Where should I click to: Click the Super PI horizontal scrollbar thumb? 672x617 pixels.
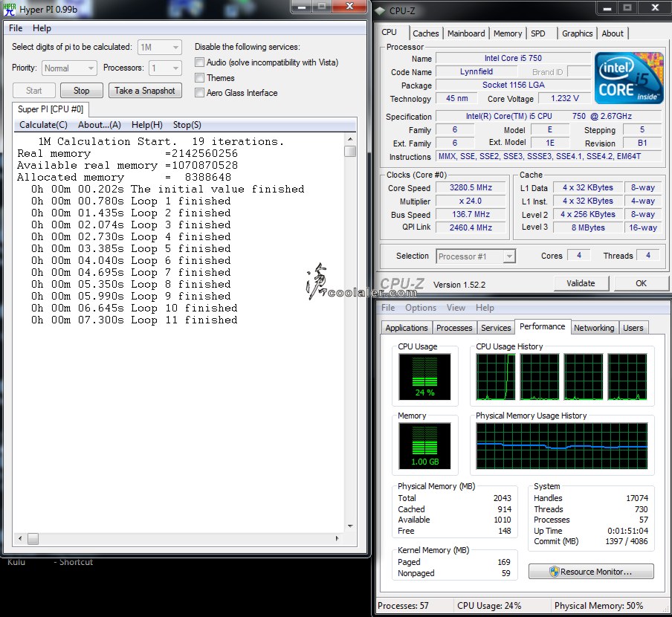point(33,539)
